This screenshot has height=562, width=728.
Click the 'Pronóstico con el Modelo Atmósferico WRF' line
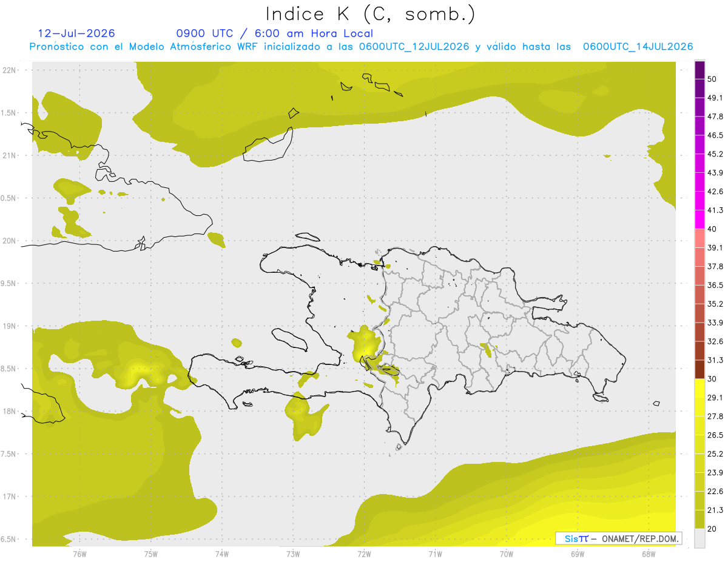pyautogui.click(x=361, y=47)
